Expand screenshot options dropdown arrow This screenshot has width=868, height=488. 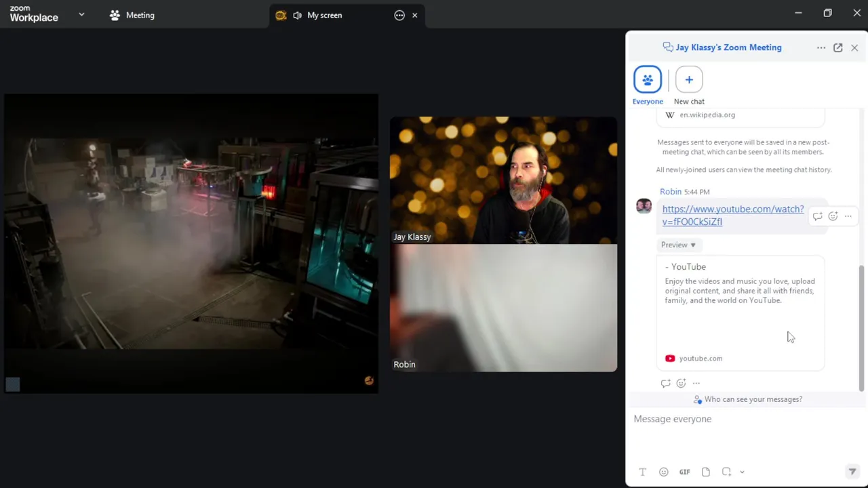(x=742, y=472)
